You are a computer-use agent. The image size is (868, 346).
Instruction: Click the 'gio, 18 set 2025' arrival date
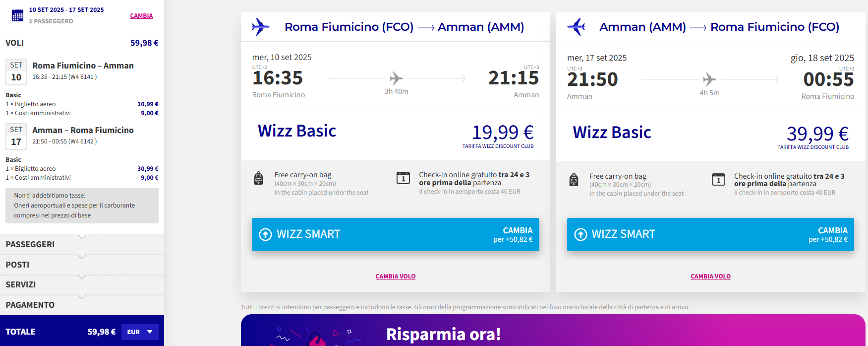point(822,58)
